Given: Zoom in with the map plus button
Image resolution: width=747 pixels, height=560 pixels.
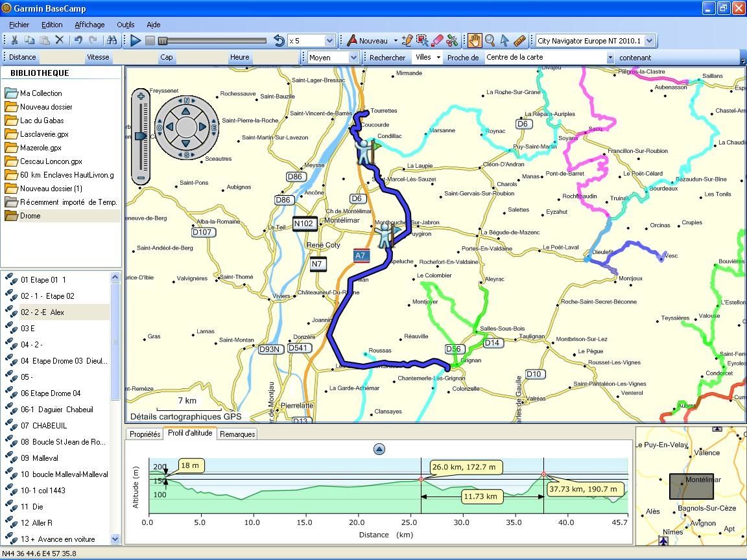Looking at the screenshot, I should (x=141, y=96).
